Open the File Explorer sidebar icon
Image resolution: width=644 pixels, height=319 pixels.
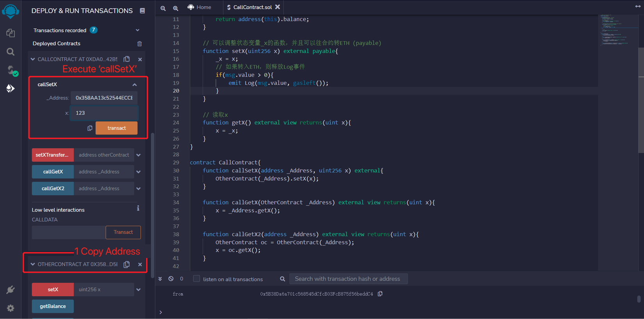click(11, 33)
